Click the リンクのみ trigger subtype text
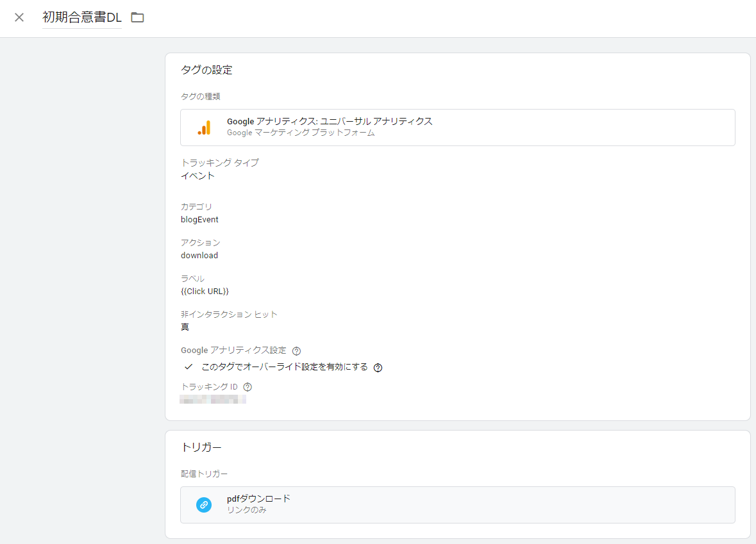This screenshot has width=756, height=544. 246,510
